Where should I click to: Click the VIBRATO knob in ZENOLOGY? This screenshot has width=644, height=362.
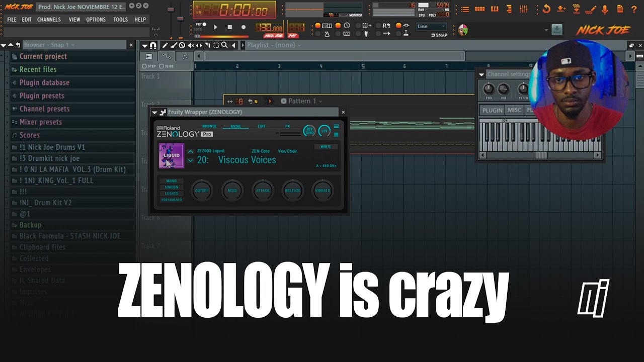(323, 191)
